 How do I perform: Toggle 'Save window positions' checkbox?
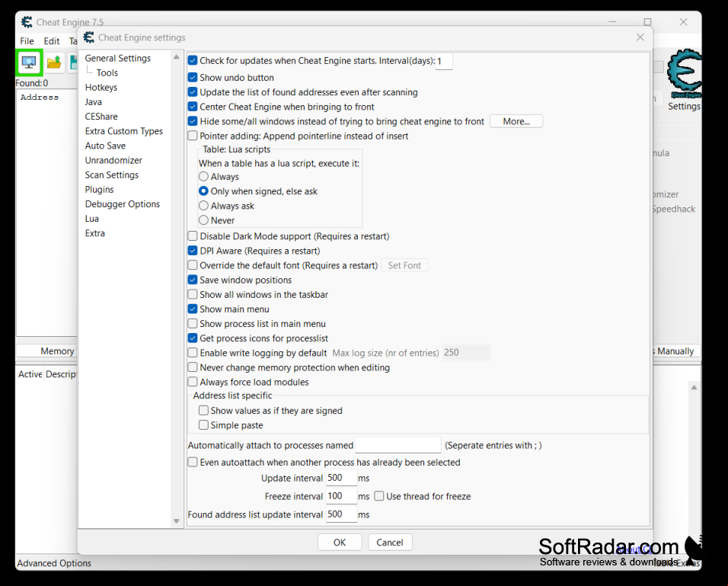[193, 280]
